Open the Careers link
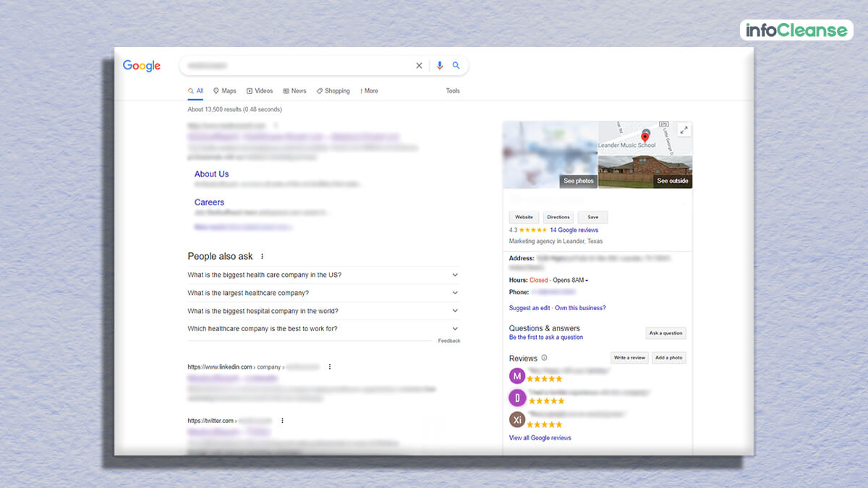Viewport: 868px width, 488px height. coord(209,202)
